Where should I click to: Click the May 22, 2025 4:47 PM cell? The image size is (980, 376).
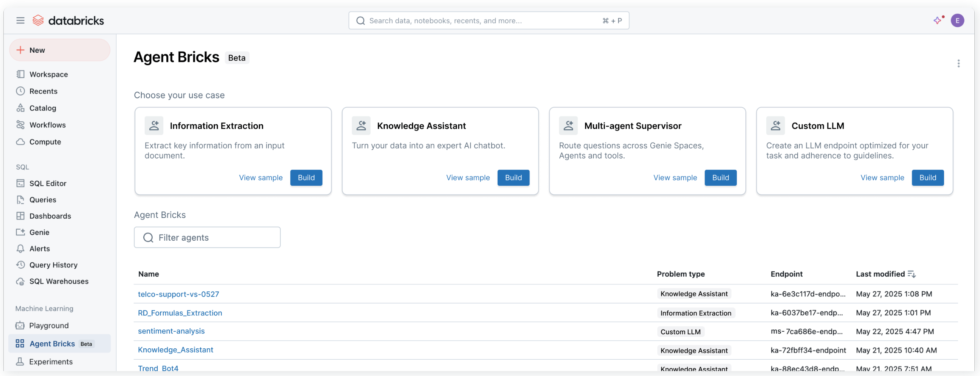895,332
